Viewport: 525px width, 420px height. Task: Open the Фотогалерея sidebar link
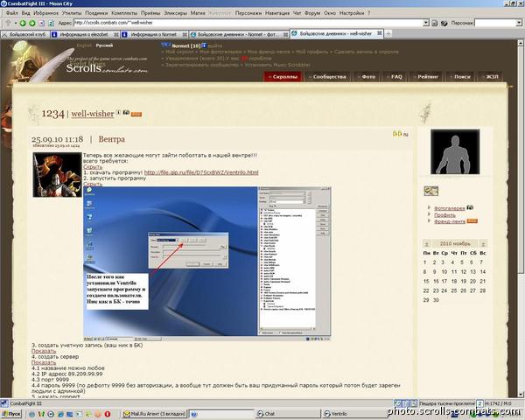point(450,208)
